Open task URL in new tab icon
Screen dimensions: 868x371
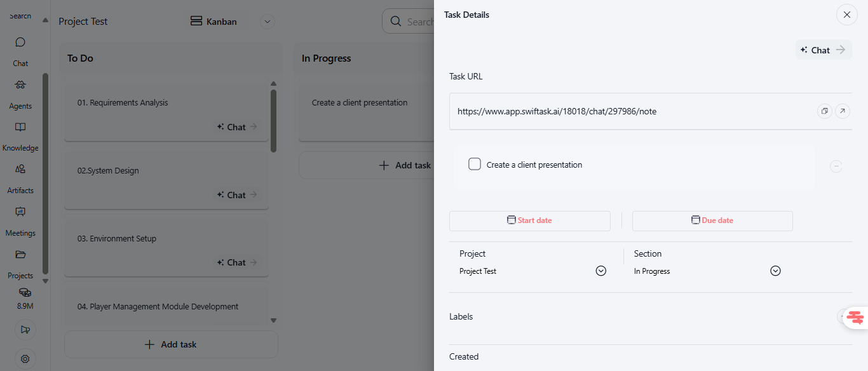point(842,111)
